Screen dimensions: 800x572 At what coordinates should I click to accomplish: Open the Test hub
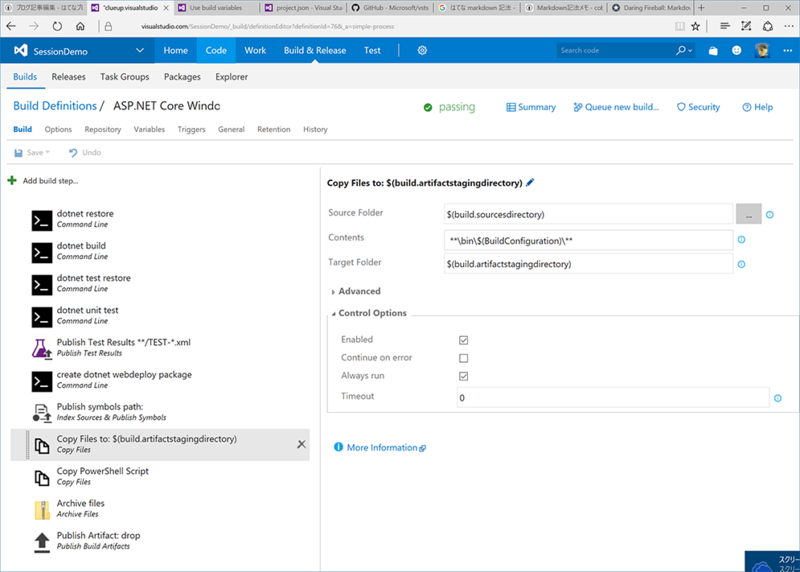click(x=372, y=51)
